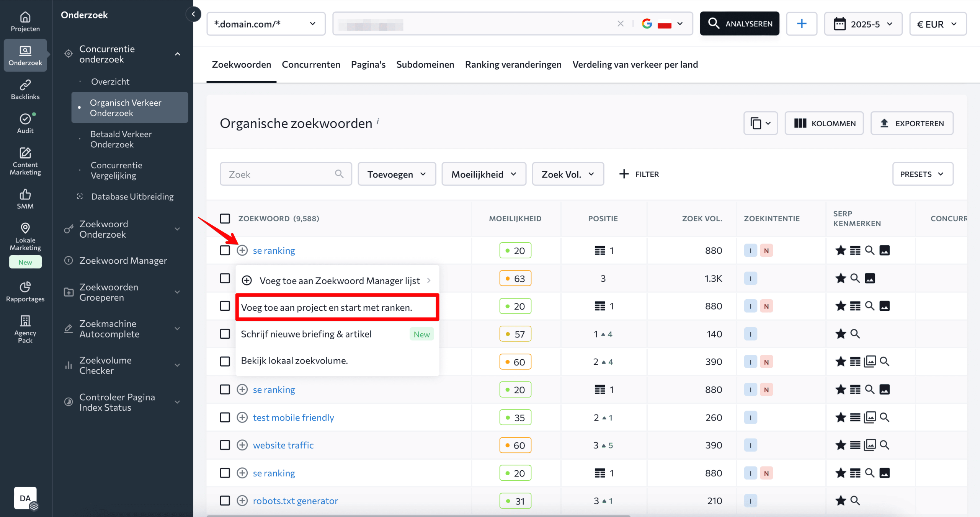Clear the domain field with X
Image resolution: width=980 pixels, height=517 pixels.
[x=621, y=24]
